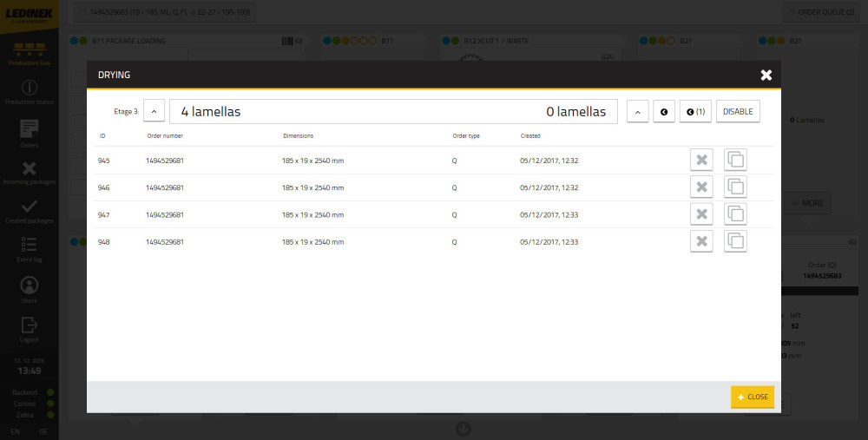The image size is (868, 440).
Task: Delete lamella row with ID 945
Action: point(701,161)
